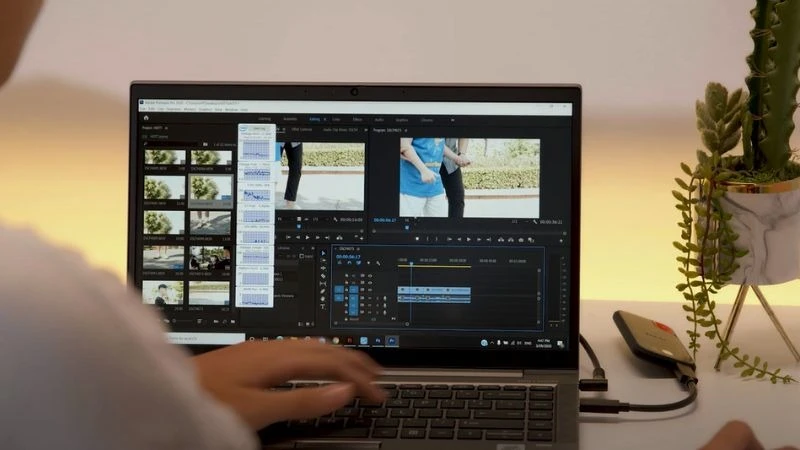Expand workspace overflow chevrons
This screenshot has width=800, height=450.
(x=452, y=120)
